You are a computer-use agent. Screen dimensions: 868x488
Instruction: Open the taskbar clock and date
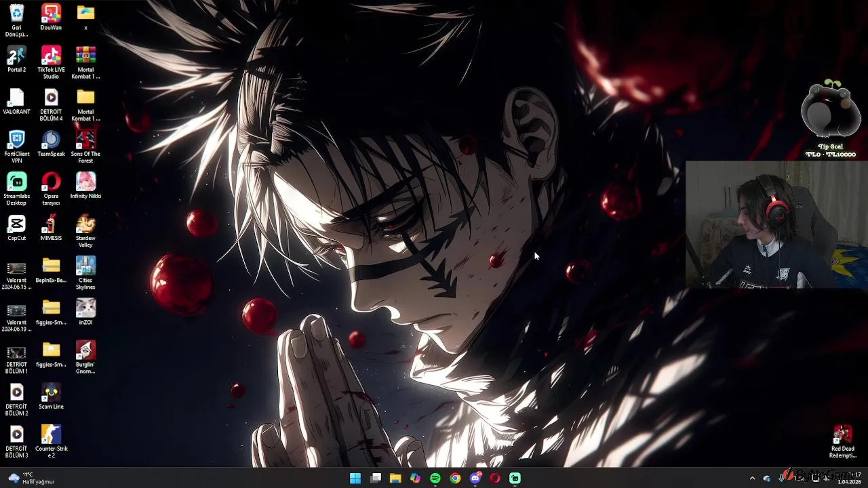[x=849, y=478]
